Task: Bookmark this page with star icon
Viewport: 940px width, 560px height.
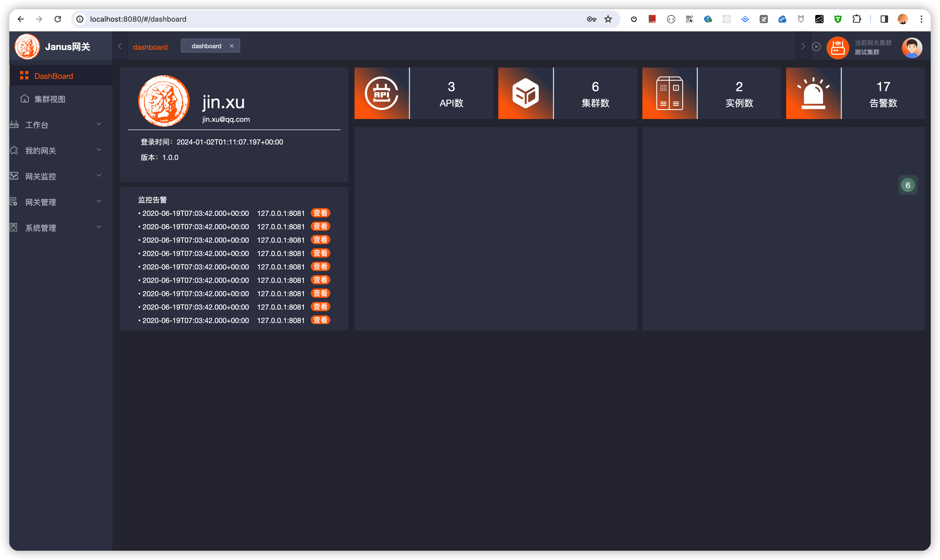Action: point(608,19)
